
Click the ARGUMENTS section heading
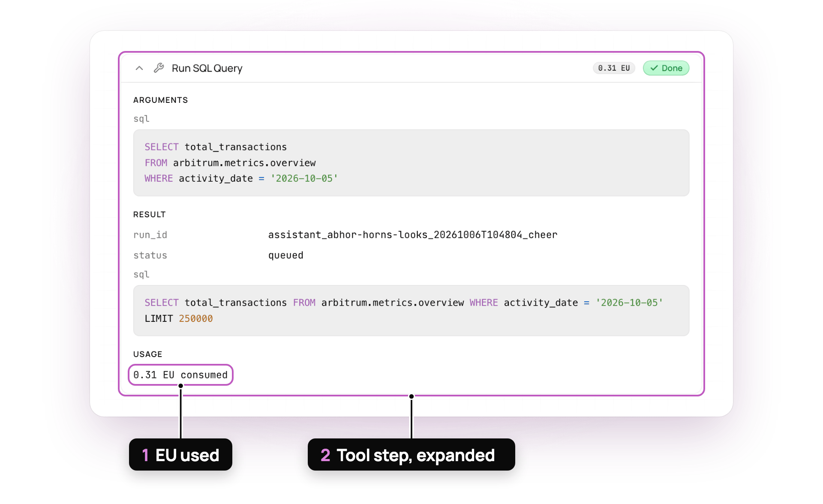160,100
